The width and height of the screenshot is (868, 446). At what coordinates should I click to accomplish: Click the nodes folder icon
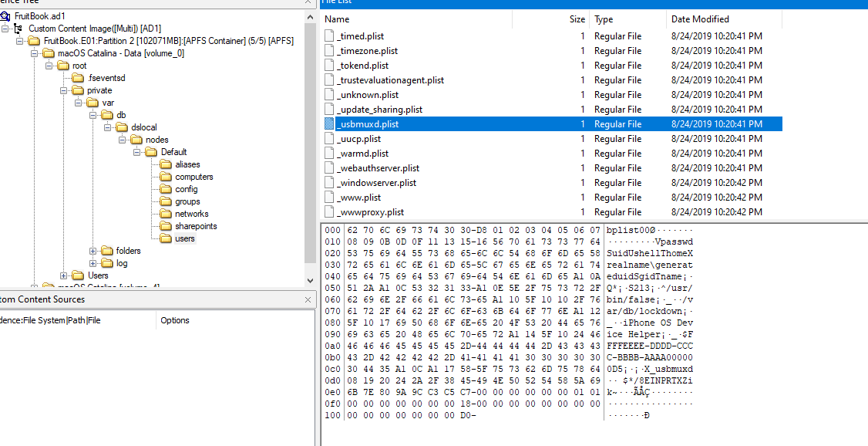[x=136, y=140]
